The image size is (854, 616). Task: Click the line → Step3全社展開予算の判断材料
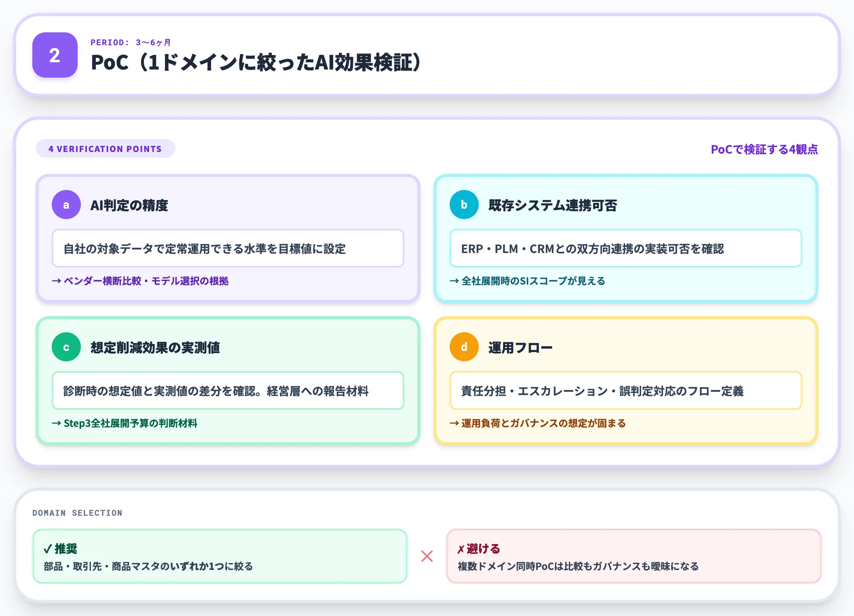[x=125, y=423]
